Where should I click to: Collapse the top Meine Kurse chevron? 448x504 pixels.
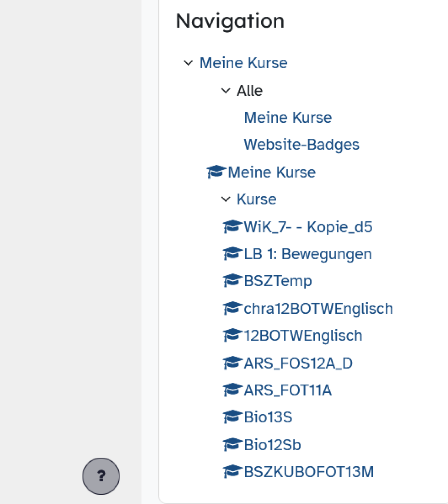[188, 63]
